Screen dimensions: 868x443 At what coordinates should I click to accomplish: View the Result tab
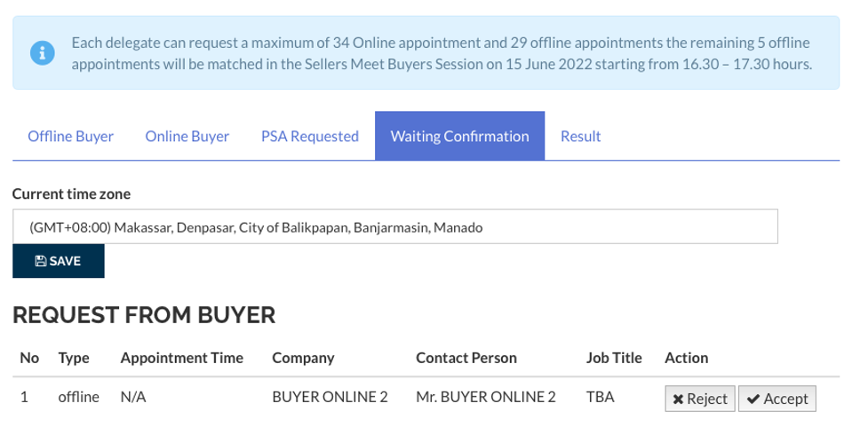(581, 136)
